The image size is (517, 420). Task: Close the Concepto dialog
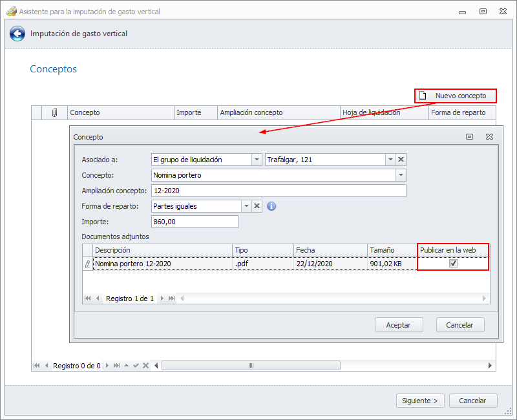(x=489, y=136)
